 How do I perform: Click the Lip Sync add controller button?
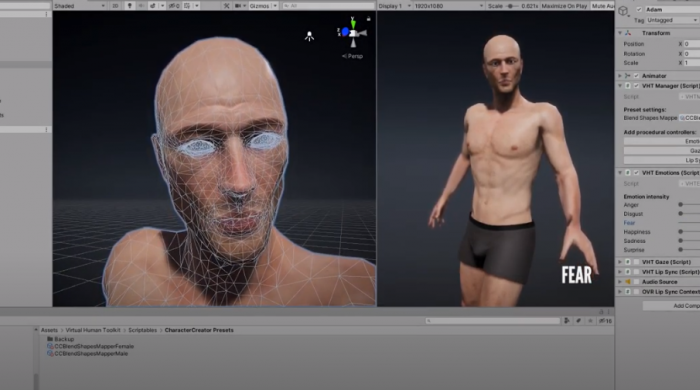click(662, 160)
